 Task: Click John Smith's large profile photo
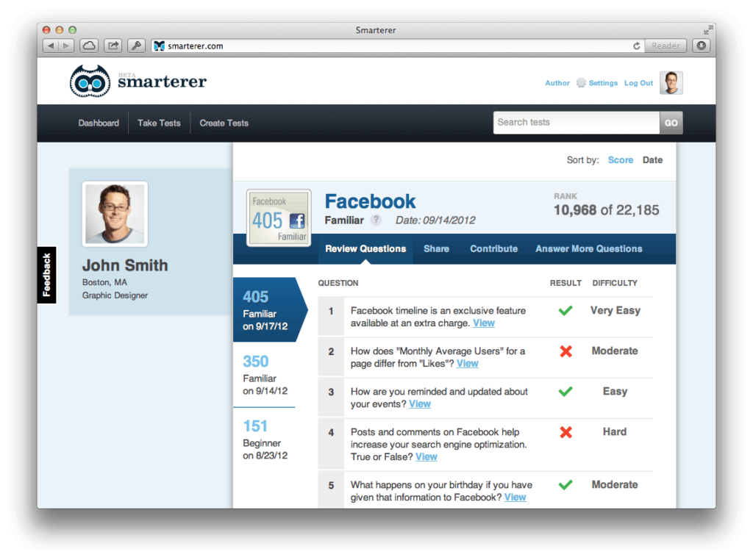115,214
